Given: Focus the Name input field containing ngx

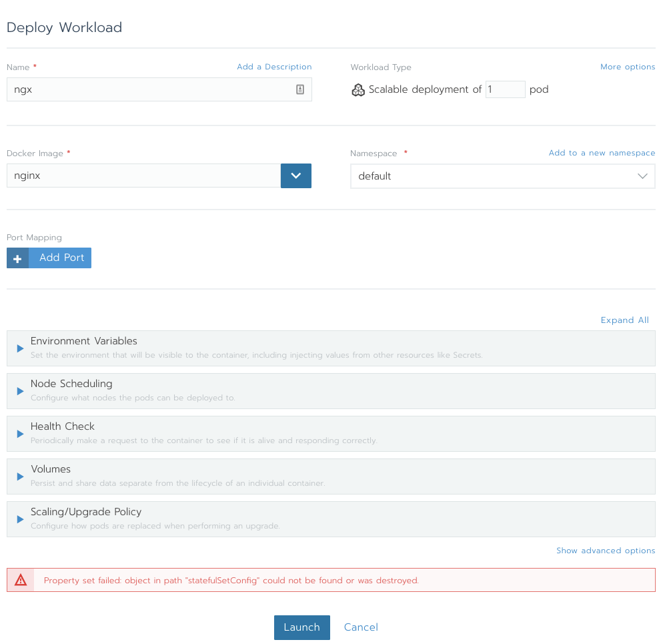Looking at the screenshot, I should pyautogui.click(x=159, y=89).
